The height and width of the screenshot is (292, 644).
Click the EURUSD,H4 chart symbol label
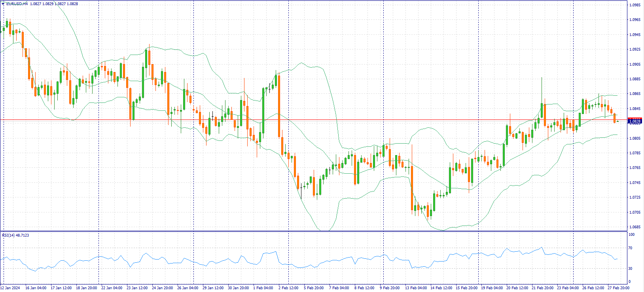[x=17, y=4]
